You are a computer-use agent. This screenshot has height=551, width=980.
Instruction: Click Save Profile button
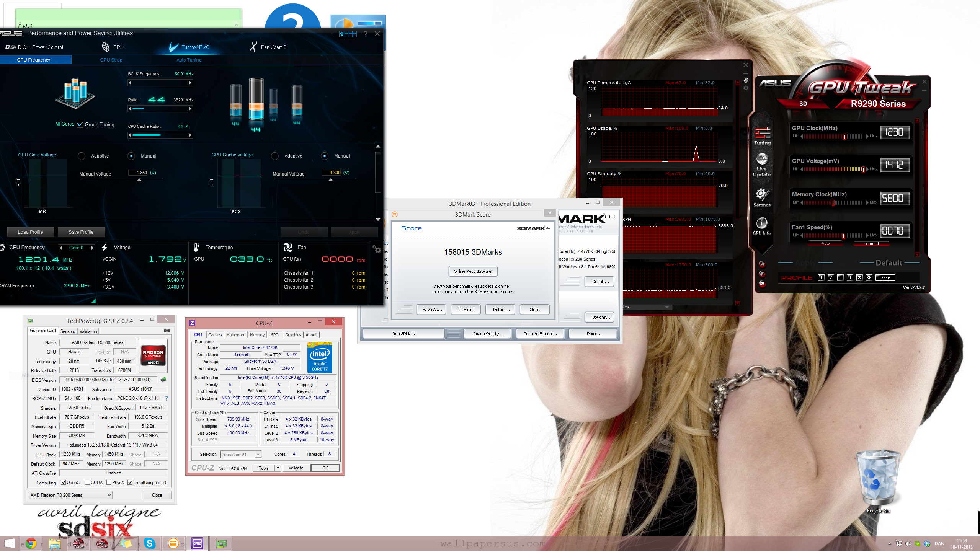pyautogui.click(x=81, y=232)
